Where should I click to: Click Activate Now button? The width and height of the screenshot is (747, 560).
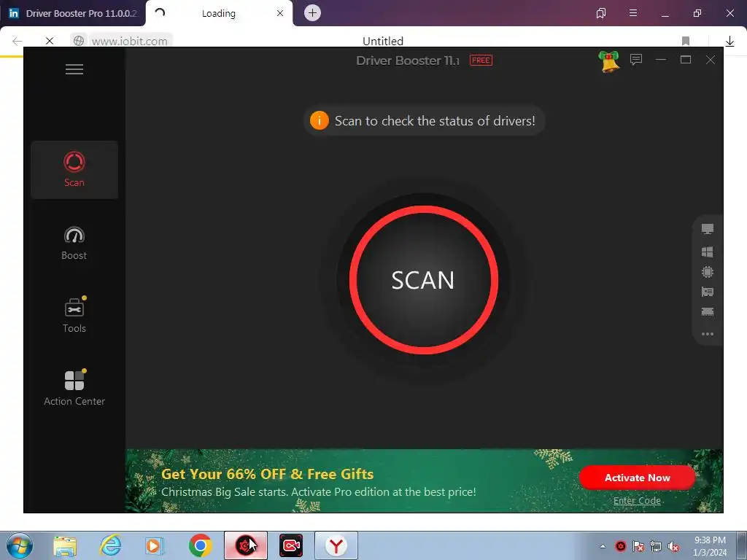tap(637, 478)
